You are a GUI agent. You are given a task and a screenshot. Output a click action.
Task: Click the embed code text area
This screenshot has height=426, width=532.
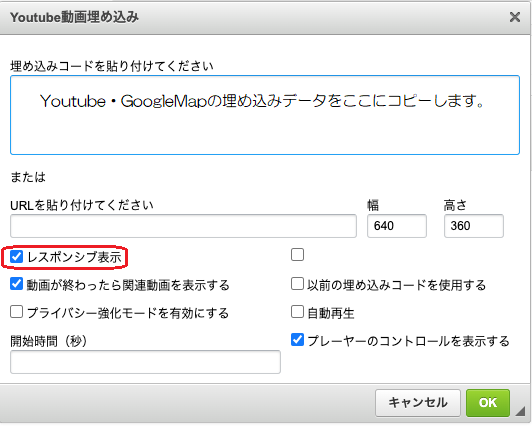265,115
